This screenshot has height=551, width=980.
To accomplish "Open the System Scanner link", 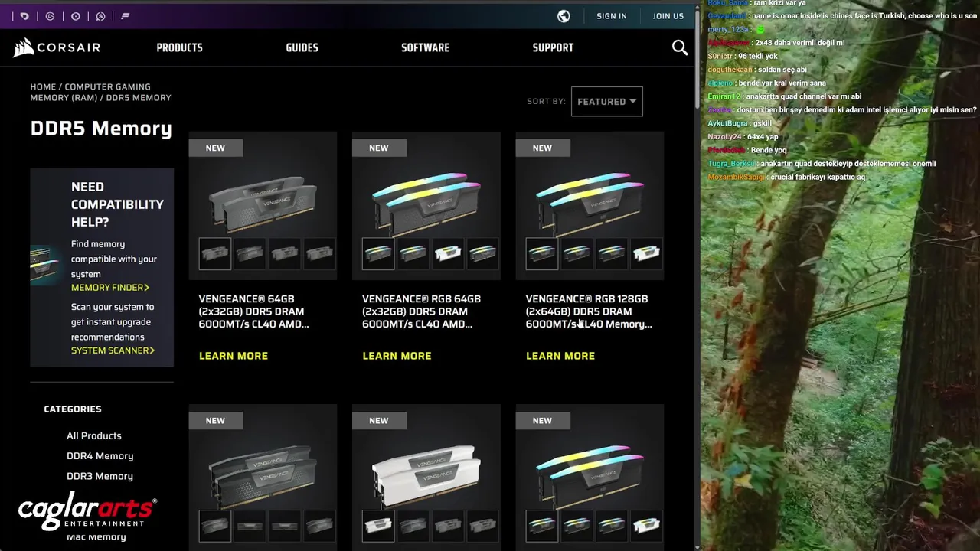I will click(x=113, y=350).
